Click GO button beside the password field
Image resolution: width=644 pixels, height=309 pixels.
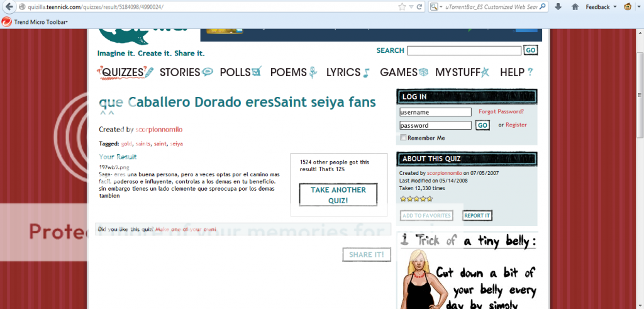482,125
